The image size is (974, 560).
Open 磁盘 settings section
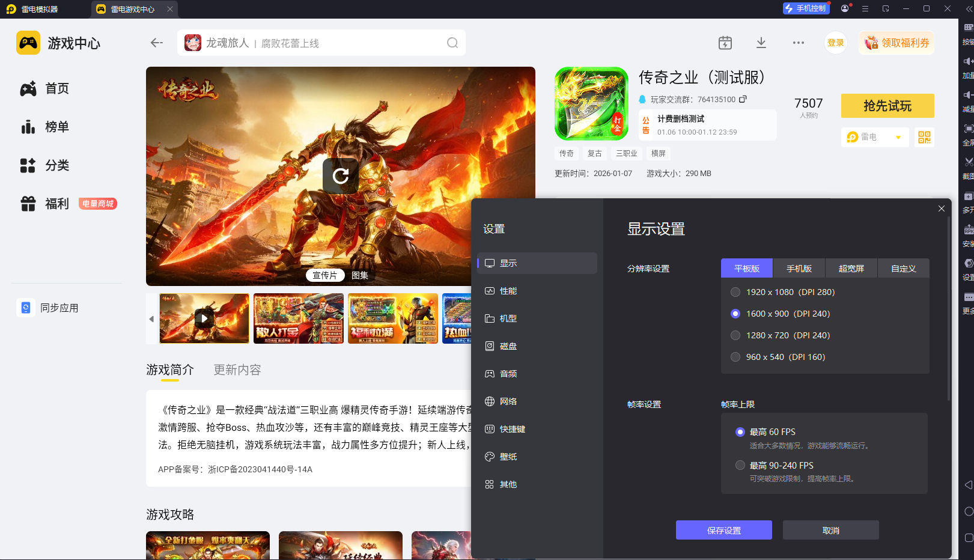pos(537,346)
